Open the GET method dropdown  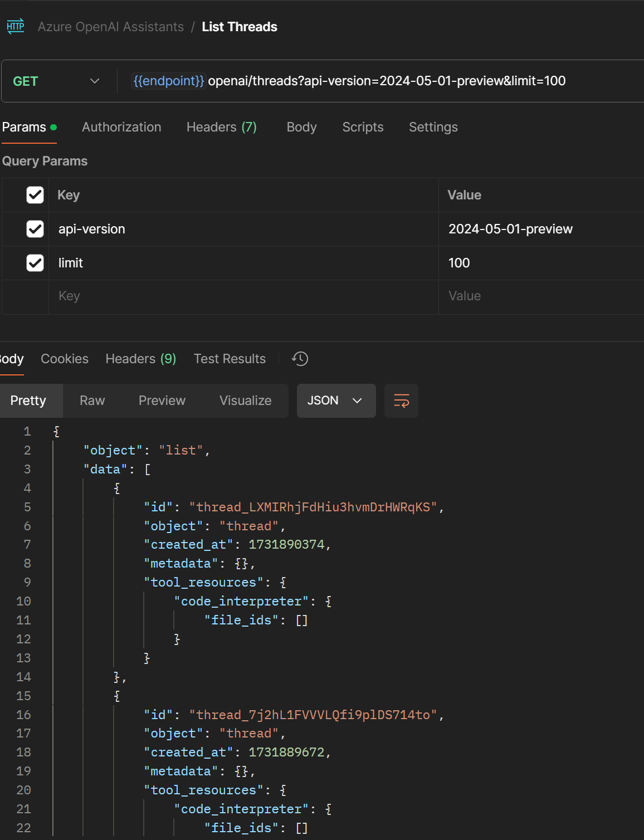coord(56,81)
